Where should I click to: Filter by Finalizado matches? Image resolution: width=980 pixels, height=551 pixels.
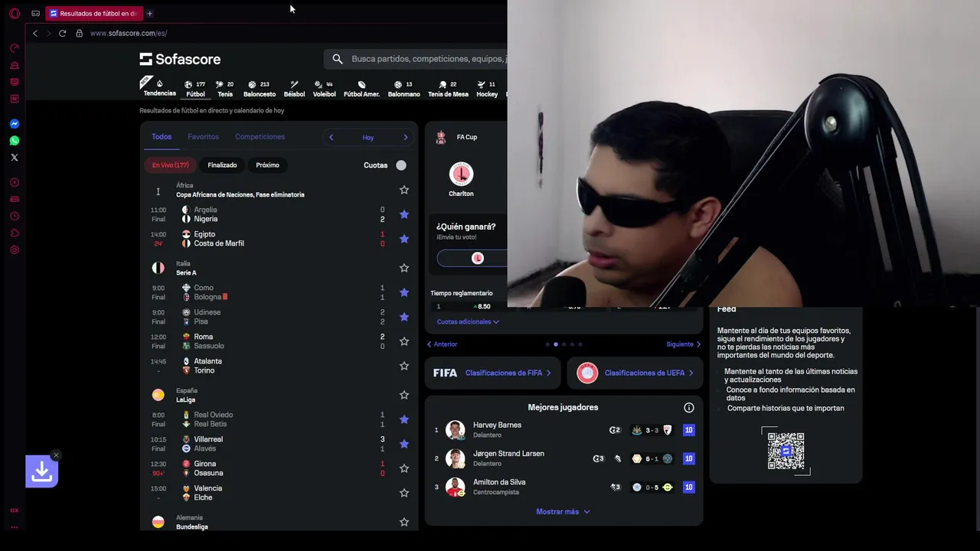[222, 165]
